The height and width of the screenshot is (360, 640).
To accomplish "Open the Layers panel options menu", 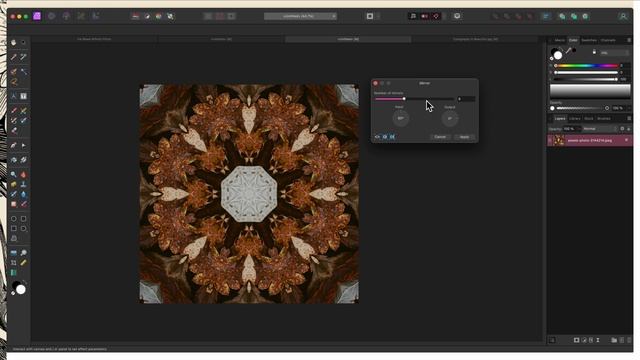I will (x=629, y=119).
